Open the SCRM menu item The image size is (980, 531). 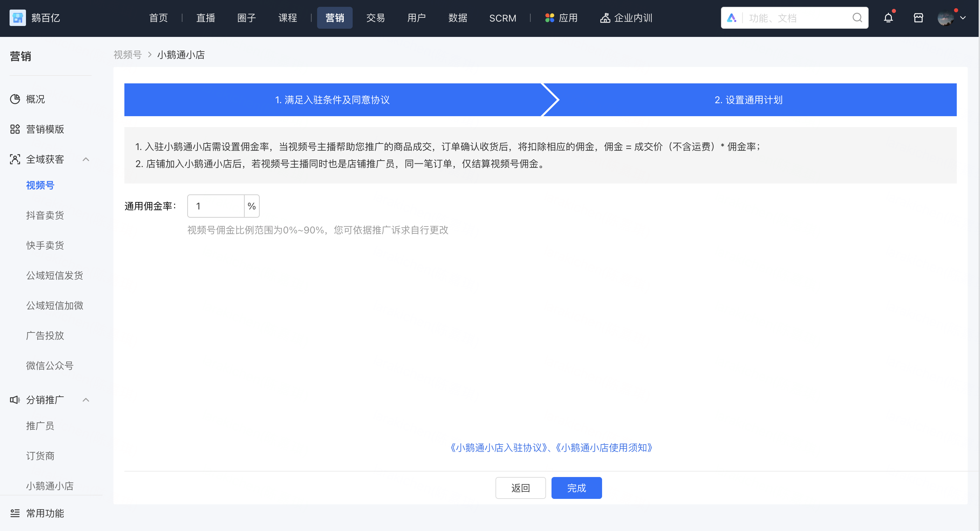(x=503, y=17)
